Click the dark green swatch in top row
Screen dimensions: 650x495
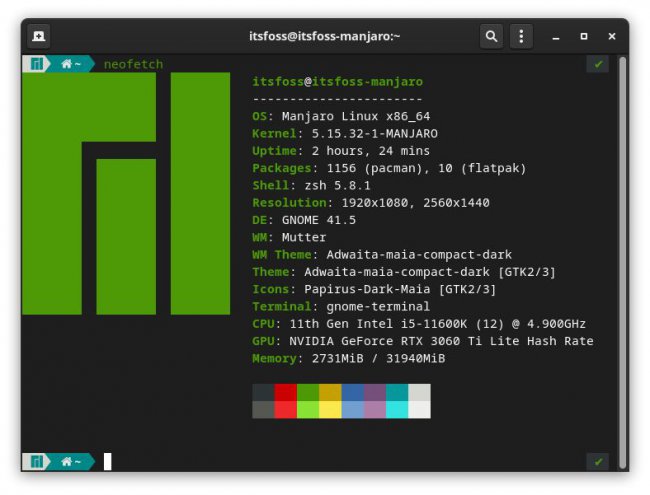pos(308,393)
